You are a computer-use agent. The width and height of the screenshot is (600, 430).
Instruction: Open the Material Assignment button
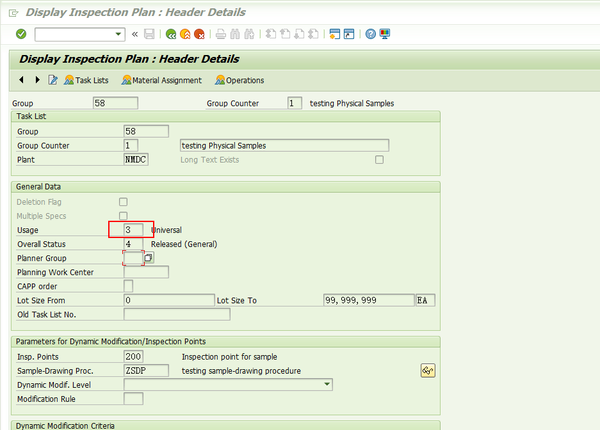click(x=161, y=80)
